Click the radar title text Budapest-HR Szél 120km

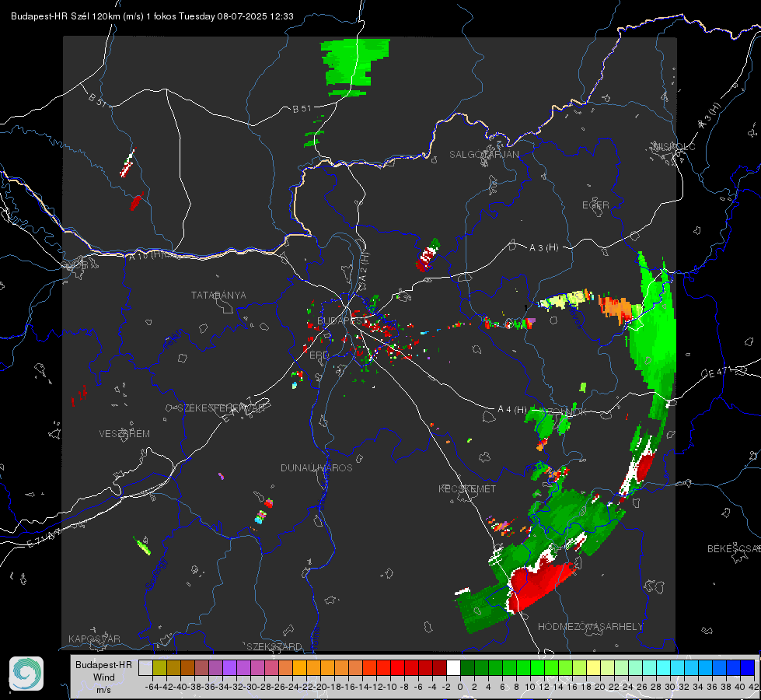coord(65,16)
